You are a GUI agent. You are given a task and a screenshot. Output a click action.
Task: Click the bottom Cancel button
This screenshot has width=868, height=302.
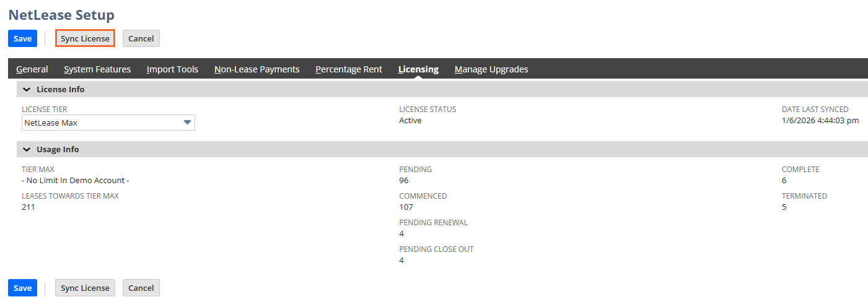(141, 288)
